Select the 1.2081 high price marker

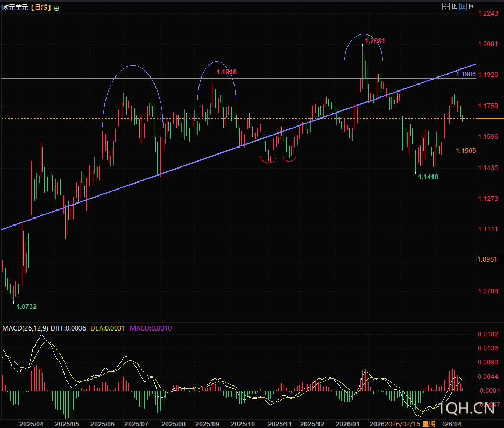coord(375,40)
